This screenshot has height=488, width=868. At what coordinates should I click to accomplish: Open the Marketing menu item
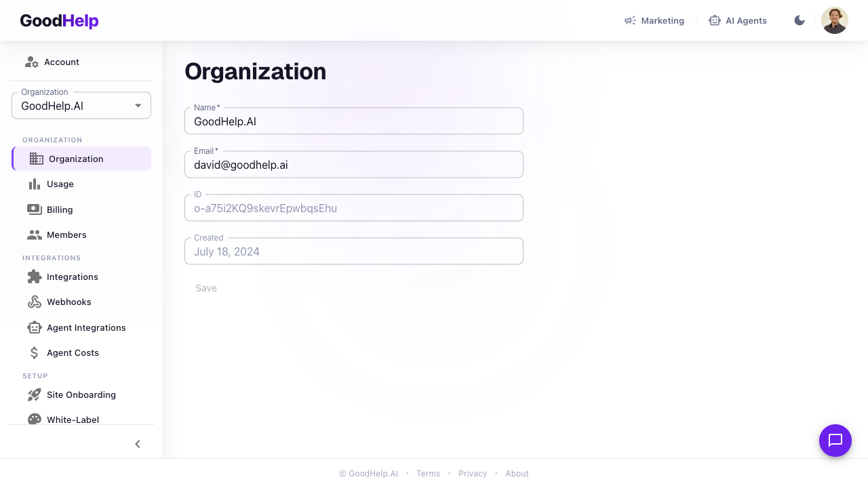pyautogui.click(x=654, y=21)
